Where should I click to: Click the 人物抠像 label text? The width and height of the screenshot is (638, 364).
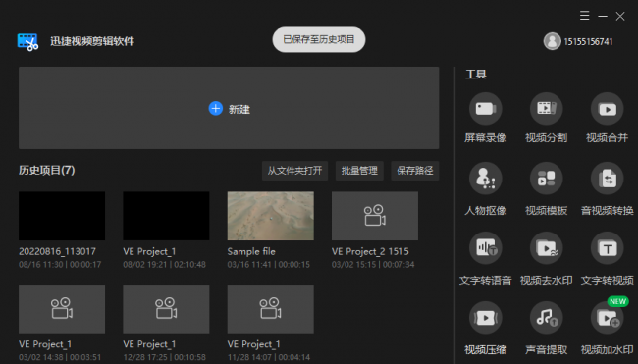485,210
